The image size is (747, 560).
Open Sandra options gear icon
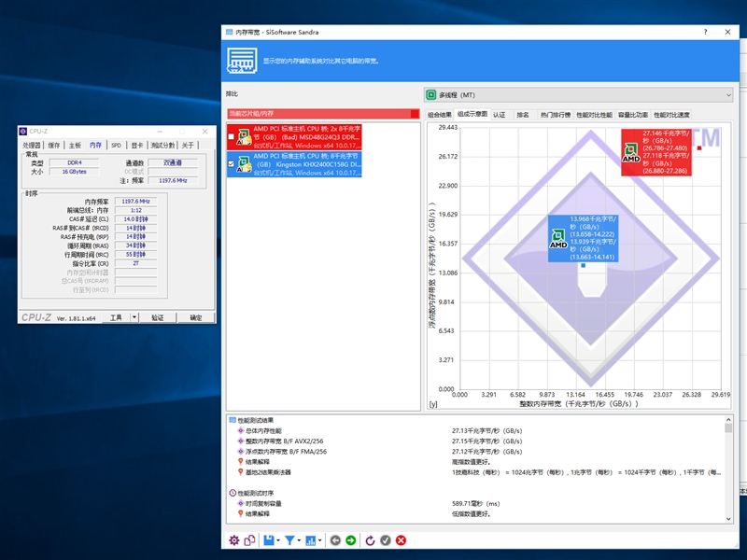coord(234,540)
